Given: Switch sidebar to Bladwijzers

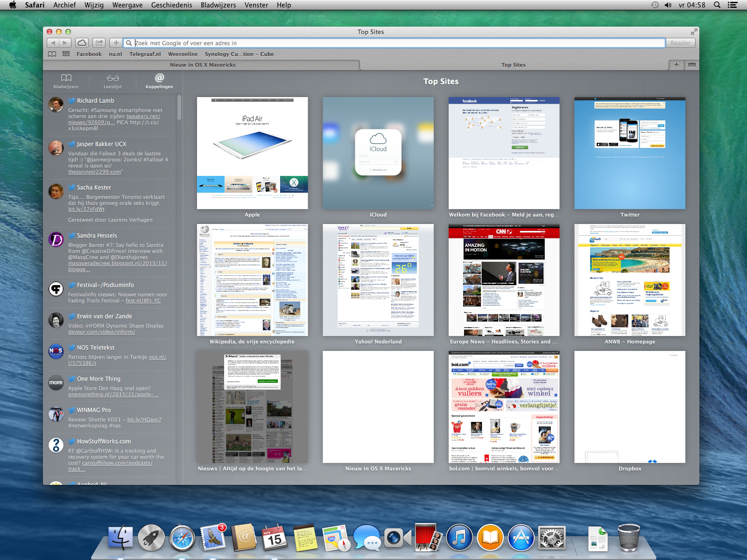Looking at the screenshot, I should click(66, 81).
